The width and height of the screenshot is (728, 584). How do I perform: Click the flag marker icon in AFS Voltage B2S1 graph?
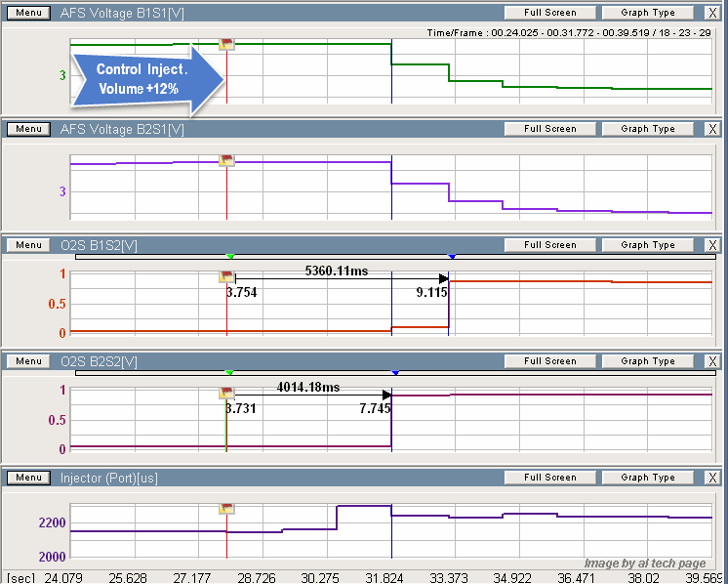pyautogui.click(x=226, y=160)
